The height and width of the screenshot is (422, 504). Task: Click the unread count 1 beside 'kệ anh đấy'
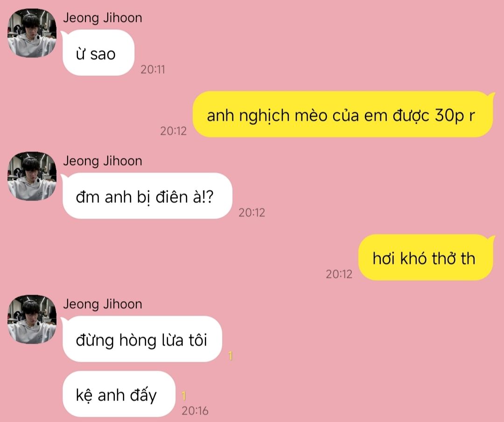click(x=183, y=396)
